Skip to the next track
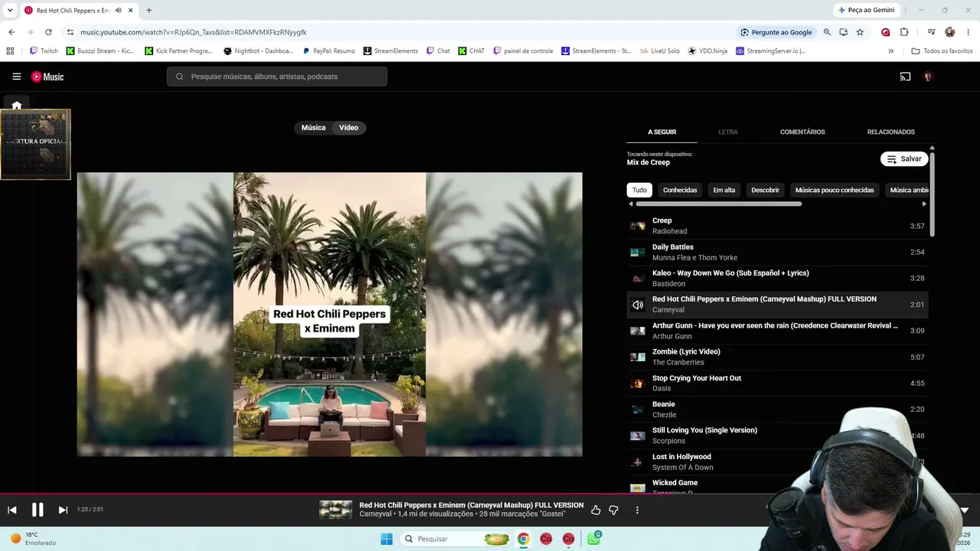The image size is (980, 551). tap(63, 510)
